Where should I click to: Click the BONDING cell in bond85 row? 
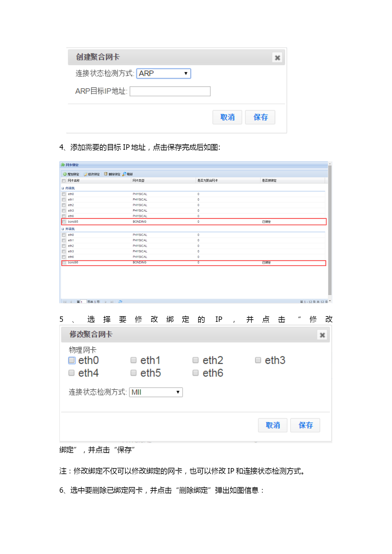coord(139,222)
